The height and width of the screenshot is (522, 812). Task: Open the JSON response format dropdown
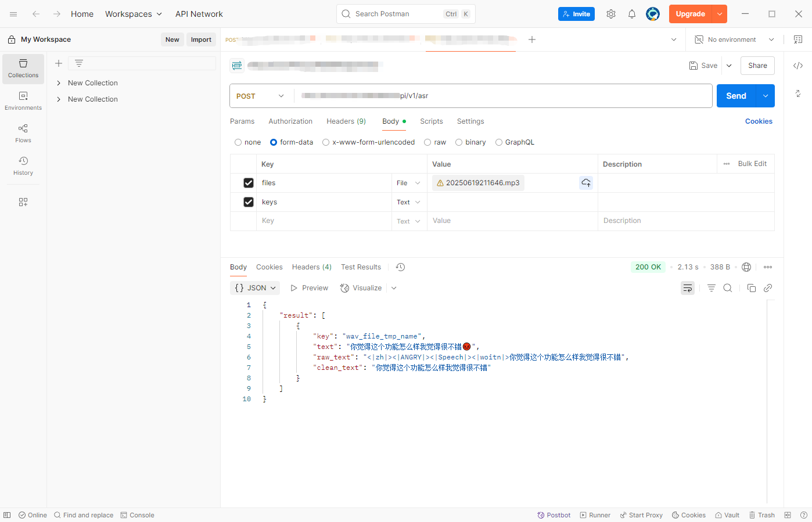[256, 288]
